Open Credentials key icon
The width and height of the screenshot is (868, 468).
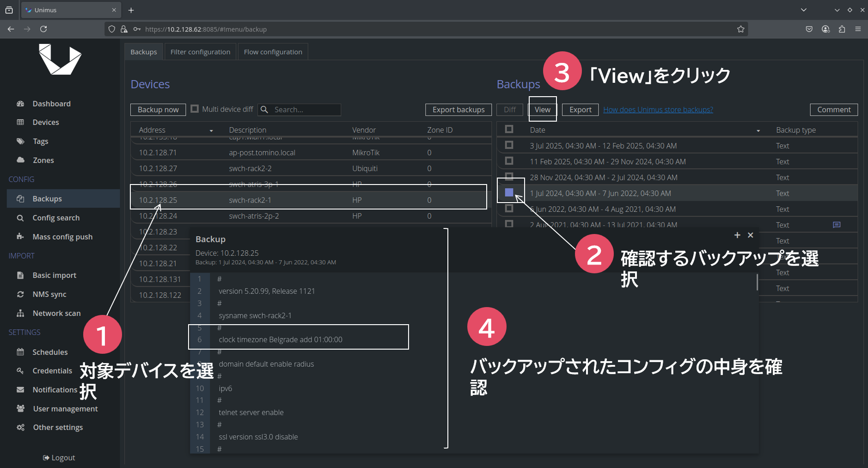tap(20, 370)
